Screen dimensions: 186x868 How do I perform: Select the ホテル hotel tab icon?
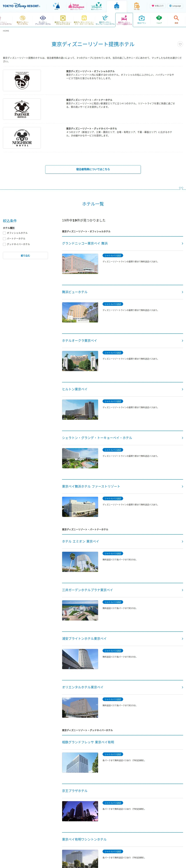pyautogui.click(x=116, y=6)
